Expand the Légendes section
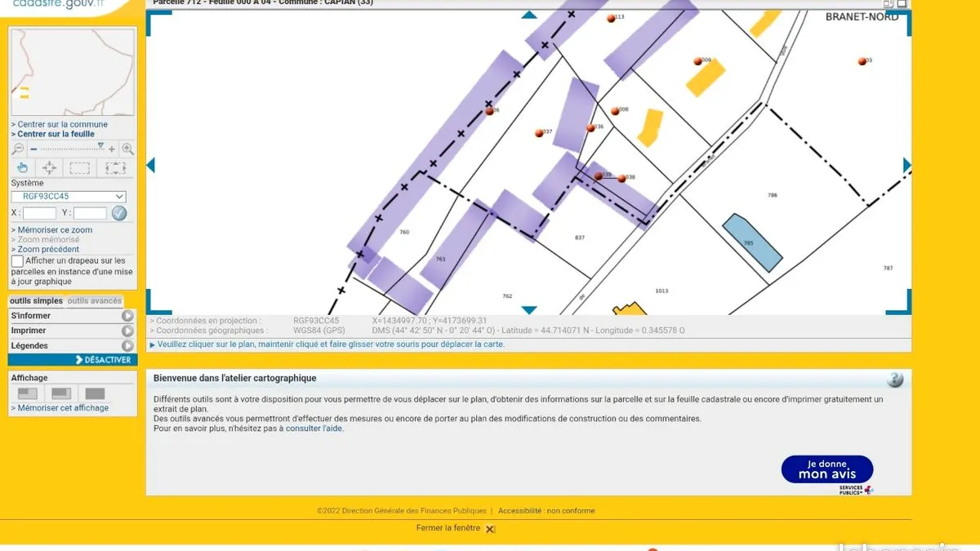Viewport: 980px width, 551px height. tap(73, 345)
